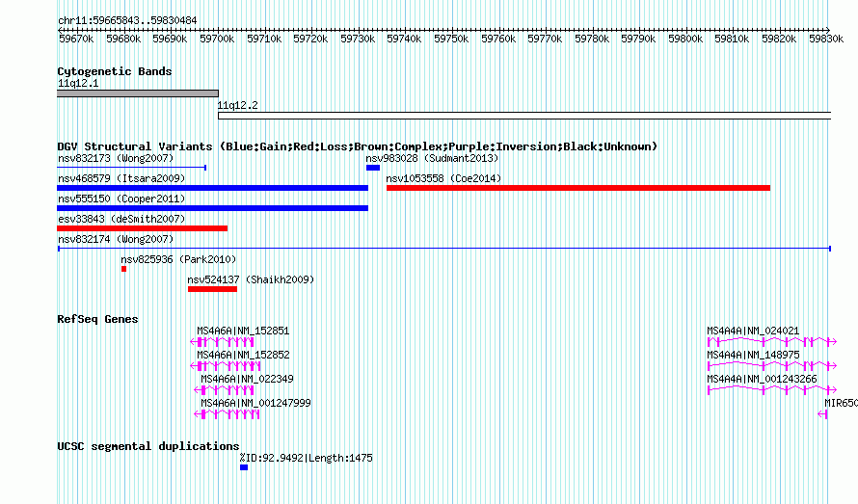Open nsv825936 (Park2010) label
This screenshot has height=504, width=858.
[x=178, y=260]
